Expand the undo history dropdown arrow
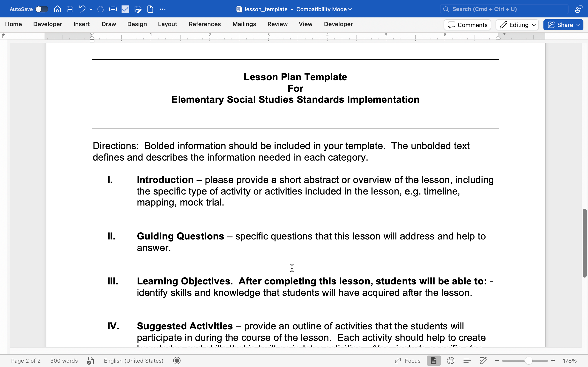588x367 pixels. (91, 9)
